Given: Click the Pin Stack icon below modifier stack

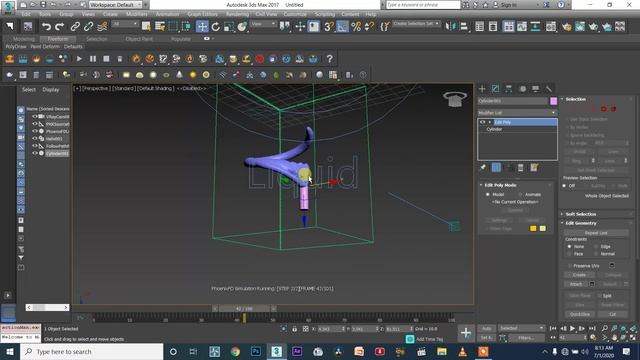Looking at the screenshot, I should (483, 167).
